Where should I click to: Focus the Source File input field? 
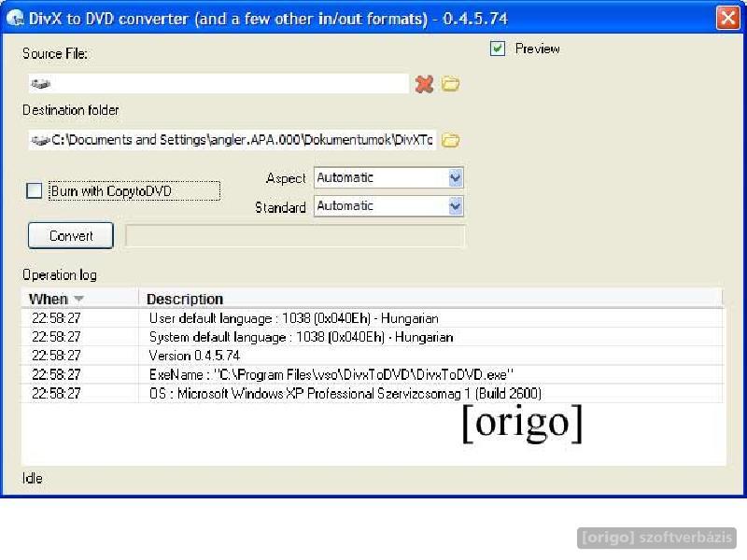click(x=218, y=84)
